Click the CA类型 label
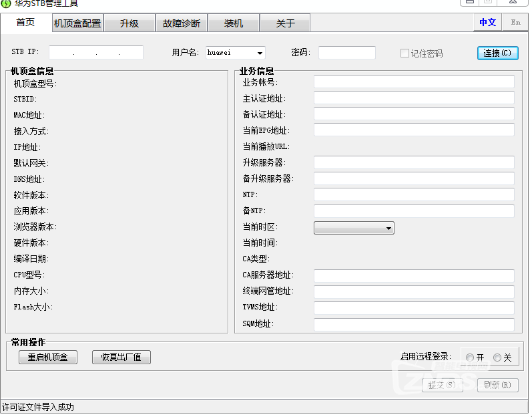This screenshot has height=417, width=532. [256, 259]
